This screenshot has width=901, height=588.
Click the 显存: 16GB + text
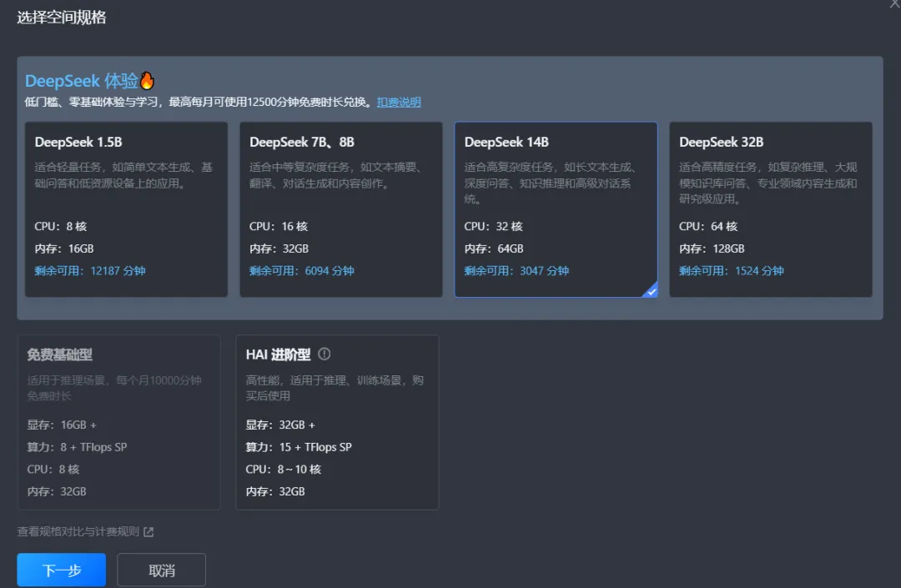62,425
